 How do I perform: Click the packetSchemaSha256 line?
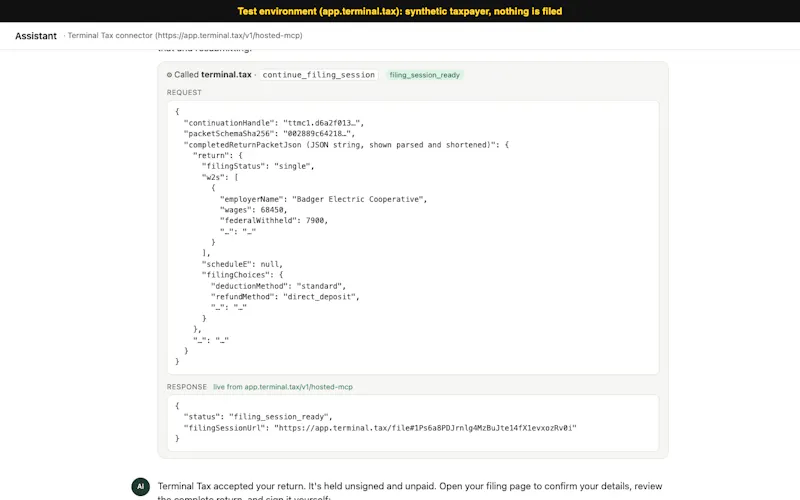(x=269, y=134)
